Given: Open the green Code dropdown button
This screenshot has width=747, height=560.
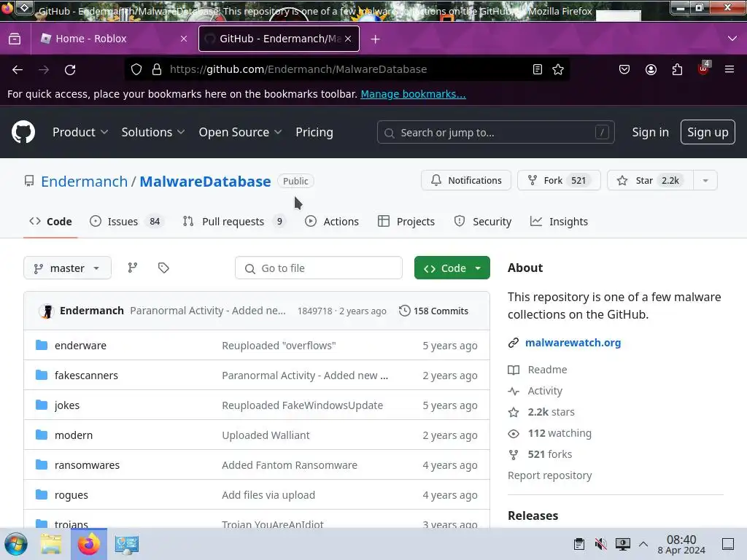Looking at the screenshot, I should pyautogui.click(x=452, y=268).
